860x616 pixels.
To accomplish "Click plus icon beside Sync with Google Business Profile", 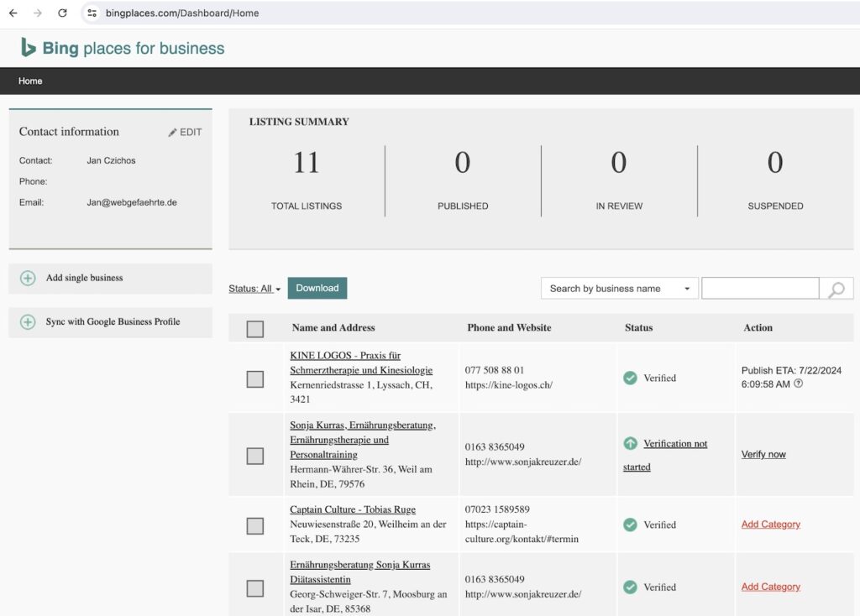I will tap(28, 321).
